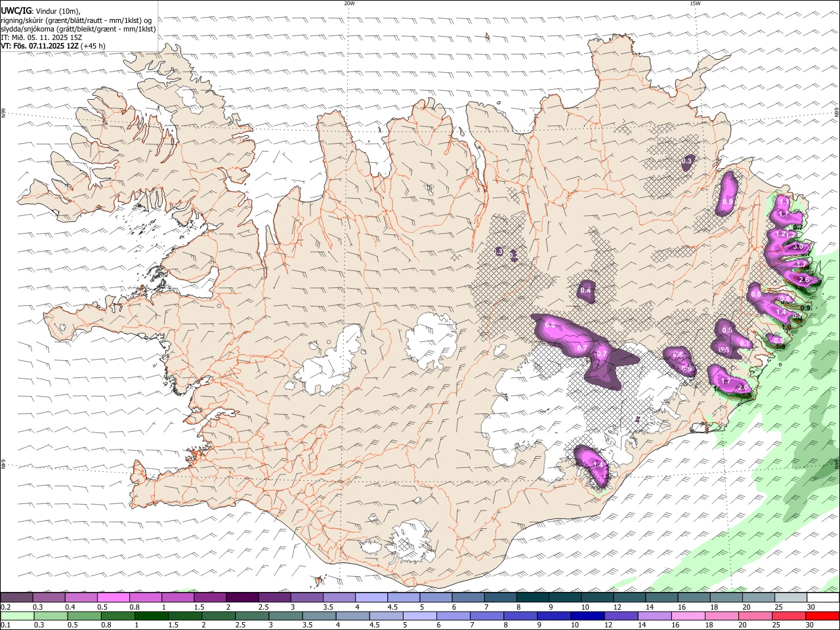Click the 3.0 precipitation value on east coast
The height and width of the screenshot is (630, 840).
tap(797, 247)
